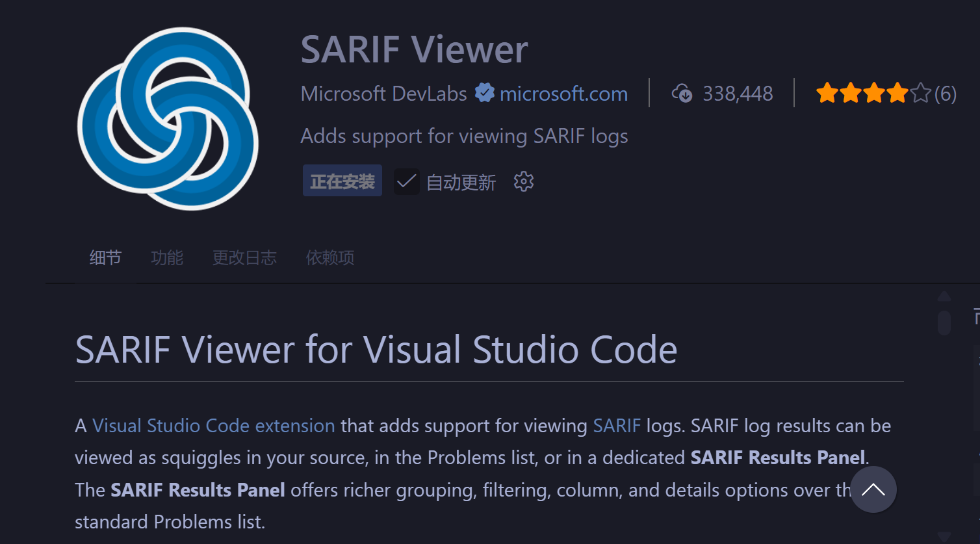Click the scroll-to-top arrow button
This screenshot has width=980, height=544.
[873, 489]
